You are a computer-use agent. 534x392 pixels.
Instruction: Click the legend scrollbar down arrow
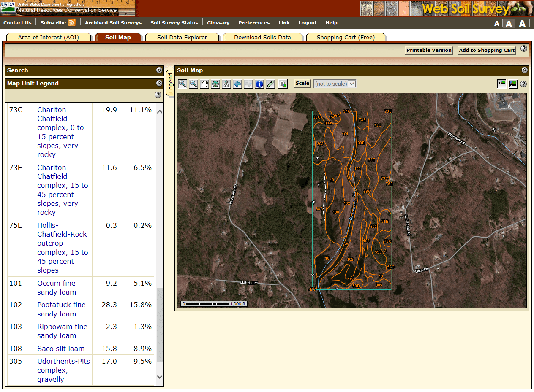[x=160, y=377]
